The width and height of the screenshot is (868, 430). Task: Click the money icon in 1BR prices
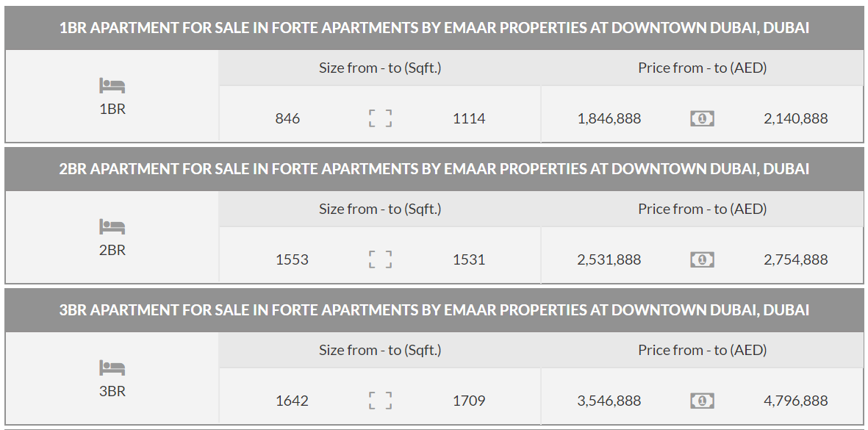point(702,118)
